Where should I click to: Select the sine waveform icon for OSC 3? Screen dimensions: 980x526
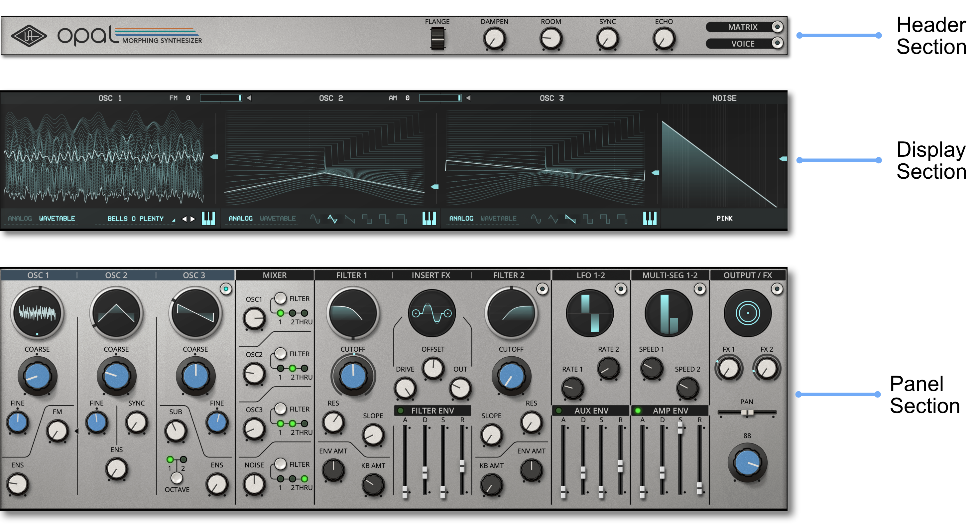coord(536,219)
